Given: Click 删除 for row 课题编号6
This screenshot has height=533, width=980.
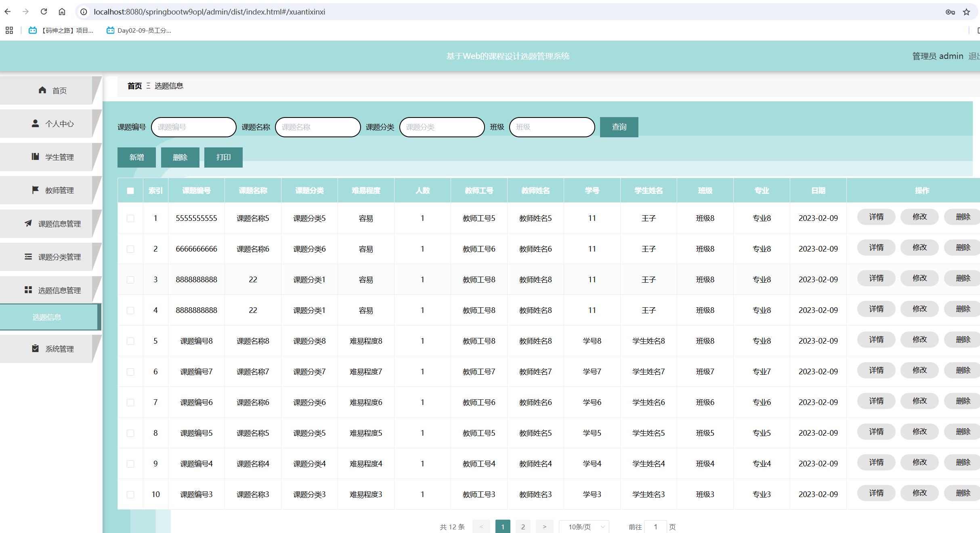Looking at the screenshot, I should pyautogui.click(x=963, y=401).
